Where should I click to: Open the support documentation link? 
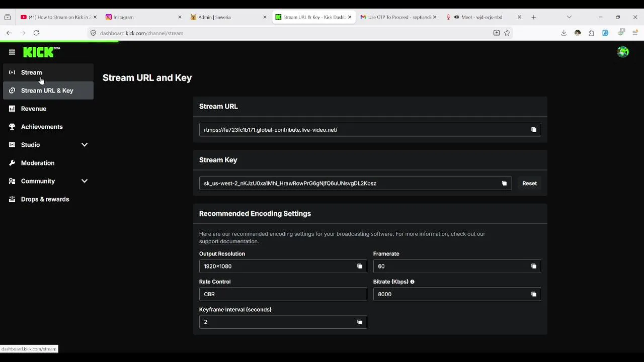pyautogui.click(x=228, y=241)
